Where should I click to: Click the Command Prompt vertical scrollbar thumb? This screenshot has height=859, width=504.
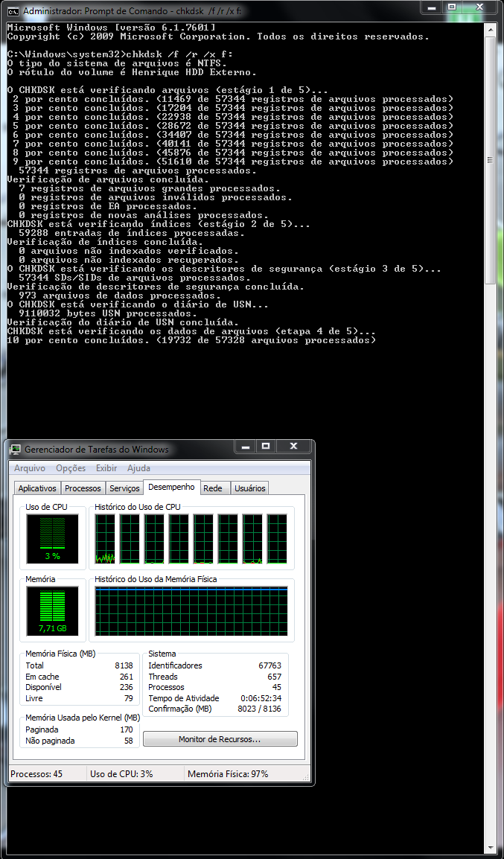[x=490, y=159]
